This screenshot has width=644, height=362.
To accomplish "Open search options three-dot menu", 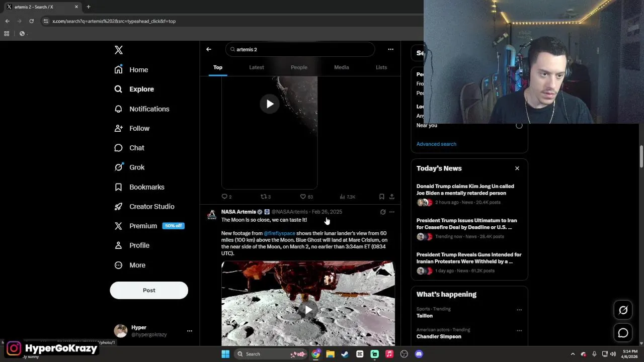I will click(x=390, y=49).
